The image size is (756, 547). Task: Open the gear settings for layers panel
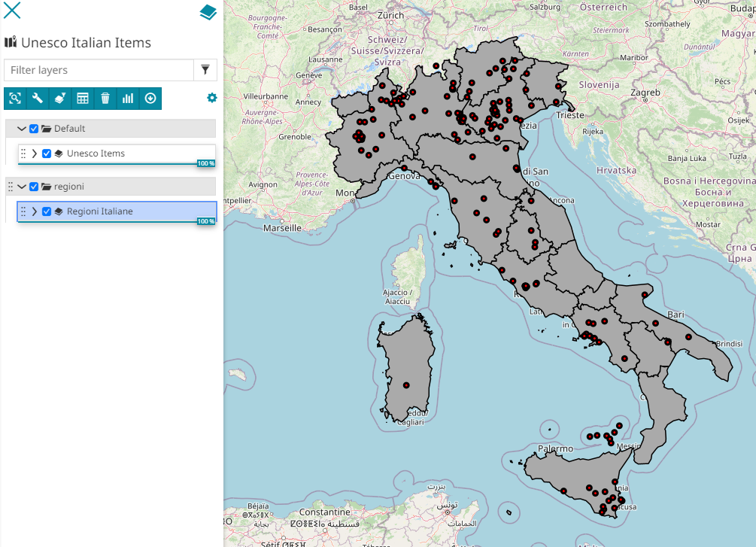pos(211,98)
